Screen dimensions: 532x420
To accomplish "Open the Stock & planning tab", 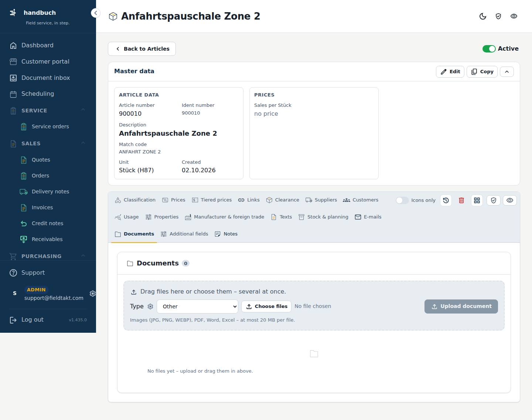I will [x=323, y=217].
